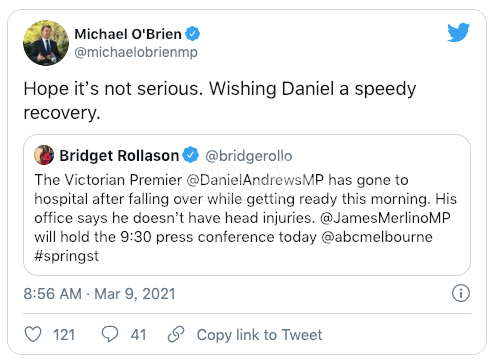Open Bridget Rollason's small avatar
This screenshot has height=364, width=494.
[44, 155]
